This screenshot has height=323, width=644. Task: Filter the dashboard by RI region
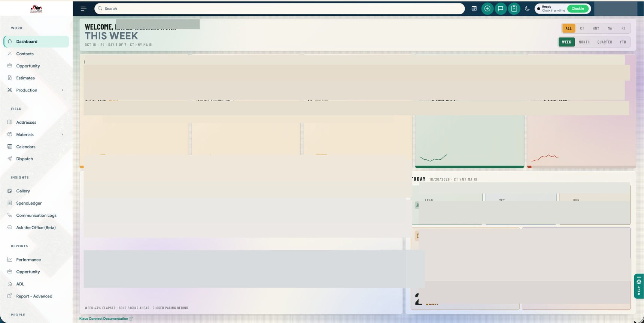click(623, 28)
